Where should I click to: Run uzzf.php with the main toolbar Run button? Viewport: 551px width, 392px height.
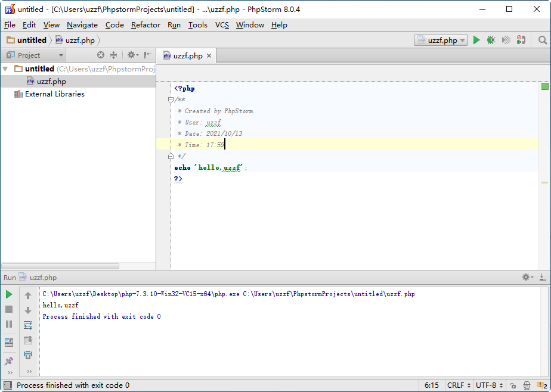click(x=476, y=40)
